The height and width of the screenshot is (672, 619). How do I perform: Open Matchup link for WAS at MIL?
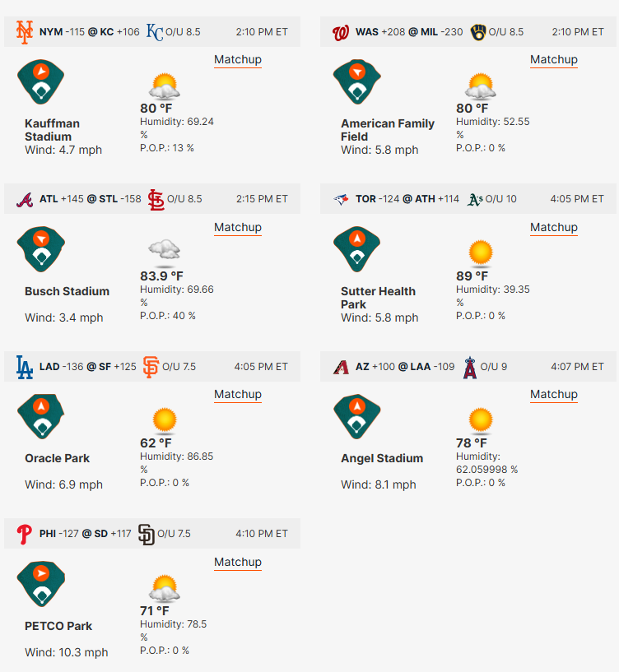[554, 59]
